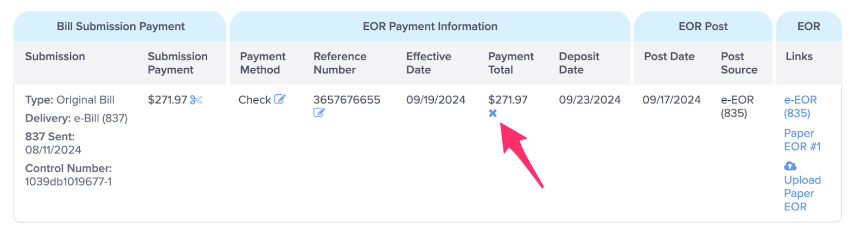The height and width of the screenshot is (233, 868).
Task: Click the Submission Payment column heading
Action: [x=177, y=63]
